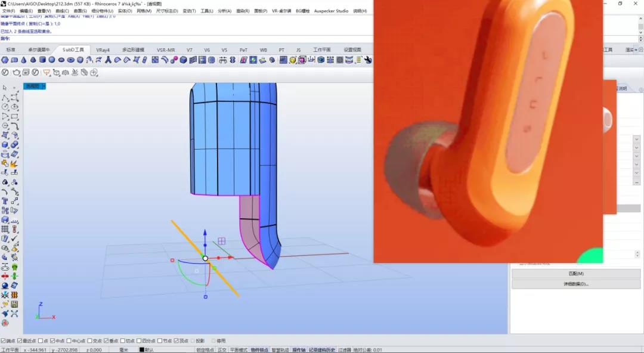Toggle the 最近点 osnap checkbox

pos(20,340)
